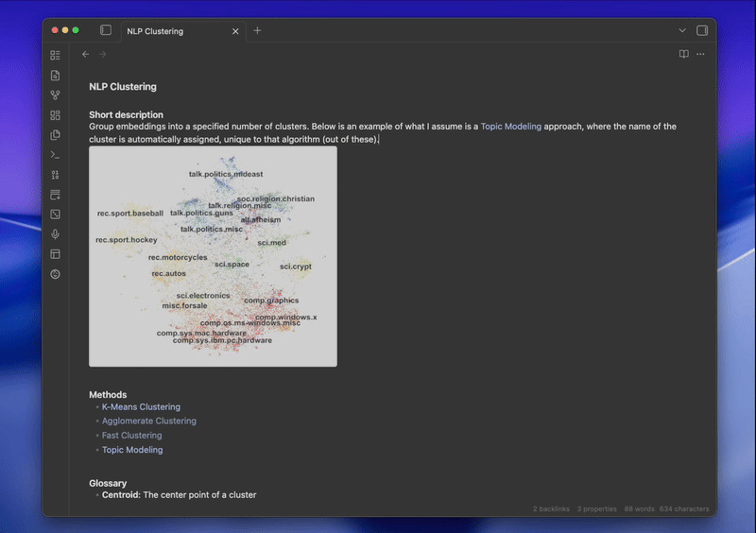Click the topic cluster scatter plot image

tap(213, 256)
